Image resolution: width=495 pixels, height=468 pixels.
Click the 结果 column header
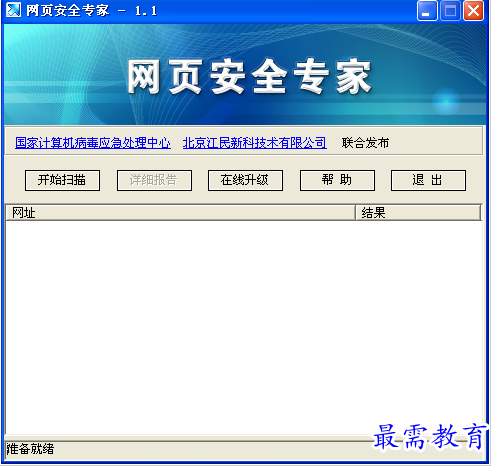point(418,213)
